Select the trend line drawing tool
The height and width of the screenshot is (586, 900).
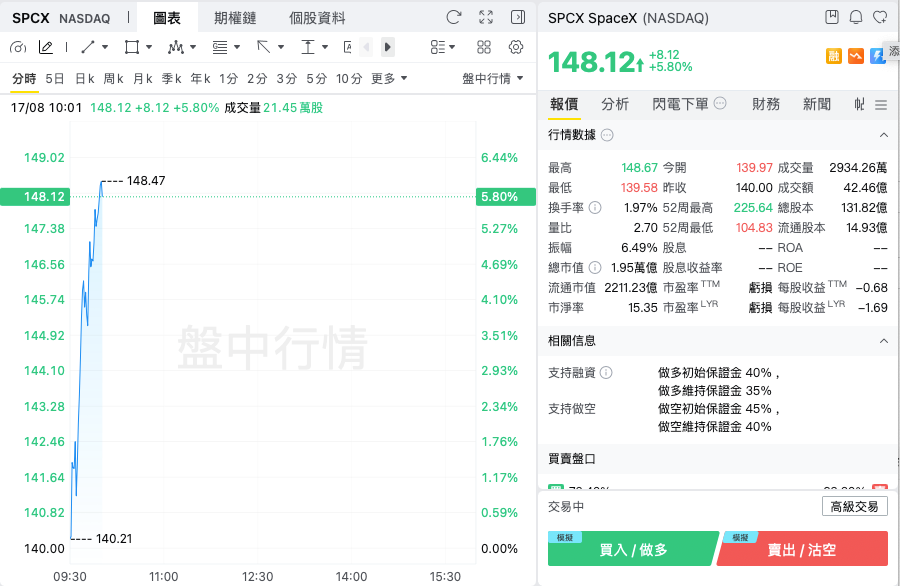coord(88,47)
